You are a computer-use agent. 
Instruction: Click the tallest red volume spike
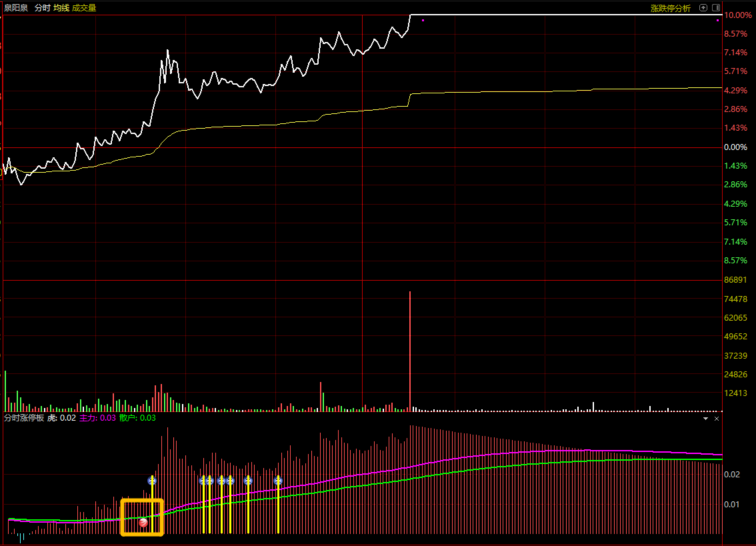pos(410,351)
